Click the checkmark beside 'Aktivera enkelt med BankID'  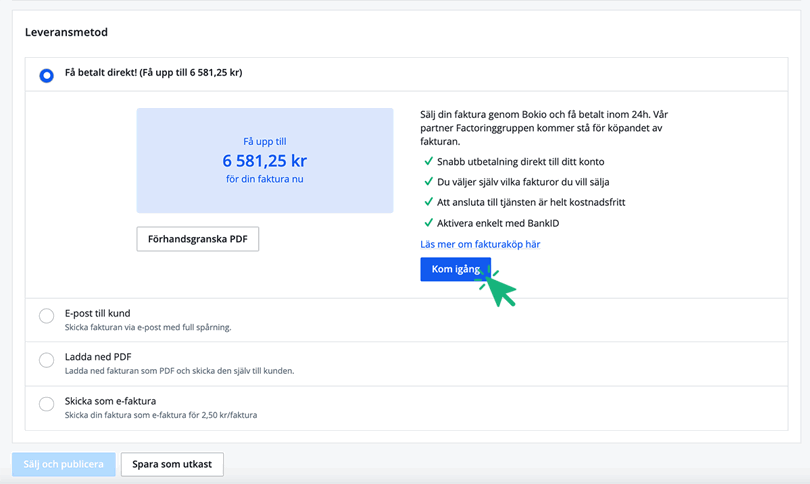428,222
